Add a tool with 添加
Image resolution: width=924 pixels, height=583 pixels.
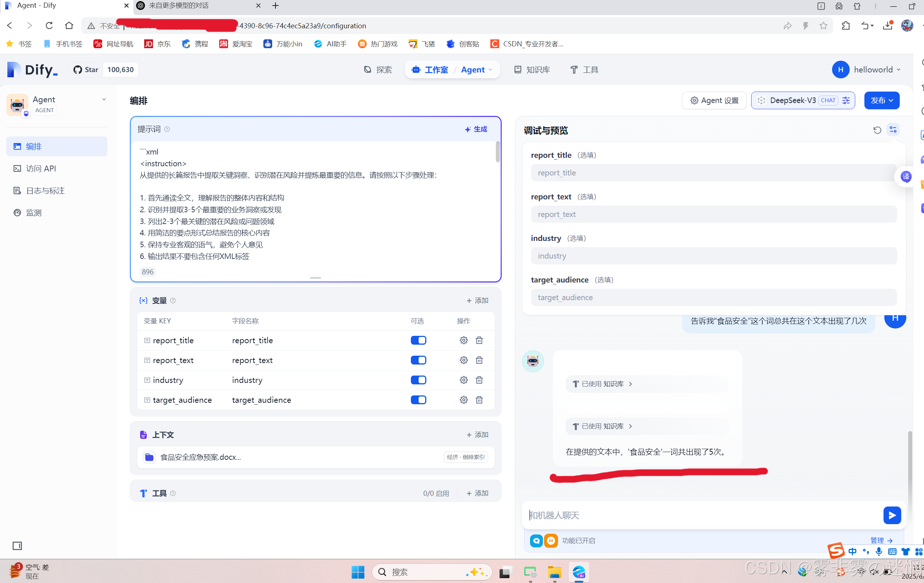[477, 493]
